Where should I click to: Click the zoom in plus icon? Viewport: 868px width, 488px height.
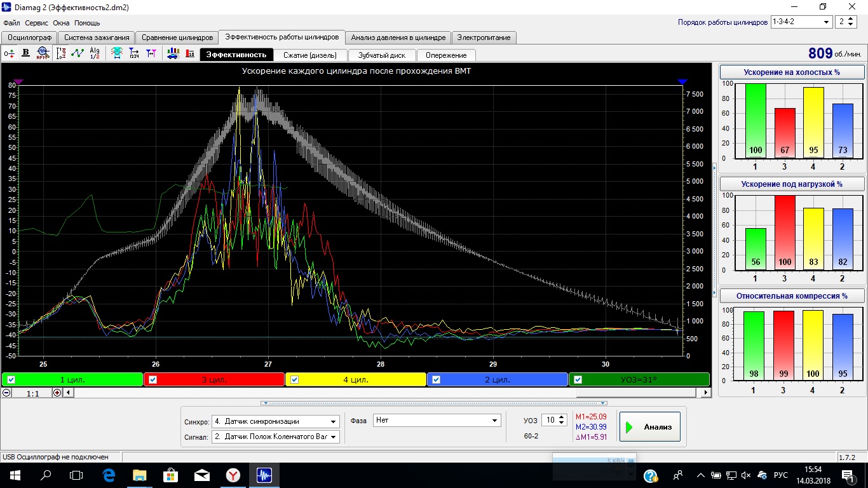point(57,393)
